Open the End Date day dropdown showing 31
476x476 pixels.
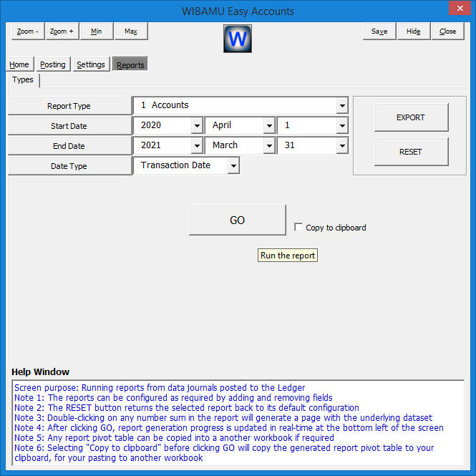click(x=342, y=146)
